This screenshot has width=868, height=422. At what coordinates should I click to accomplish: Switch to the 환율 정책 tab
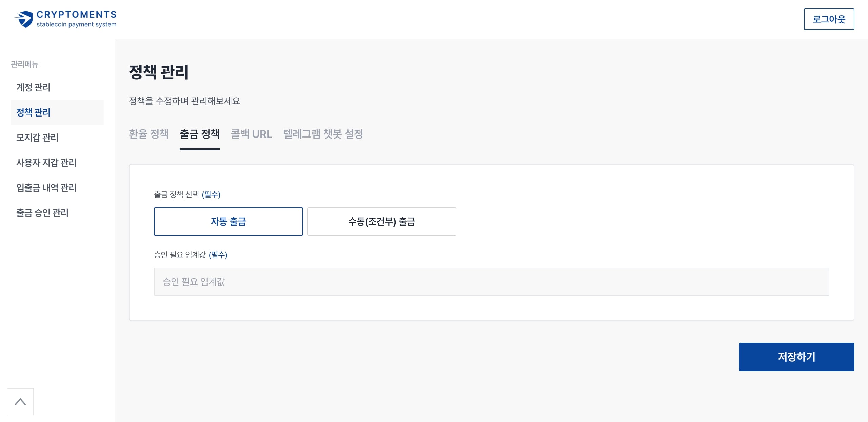click(x=149, y=134)
